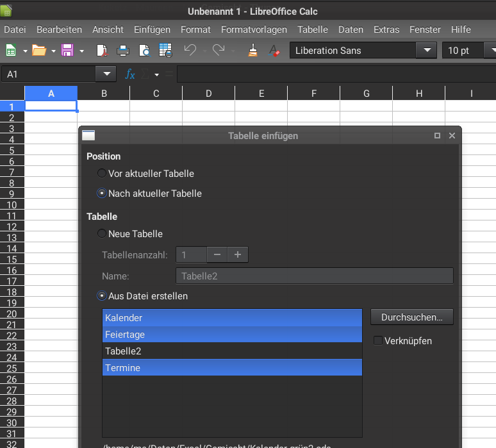Open the Daten menu

pos(351,29)
